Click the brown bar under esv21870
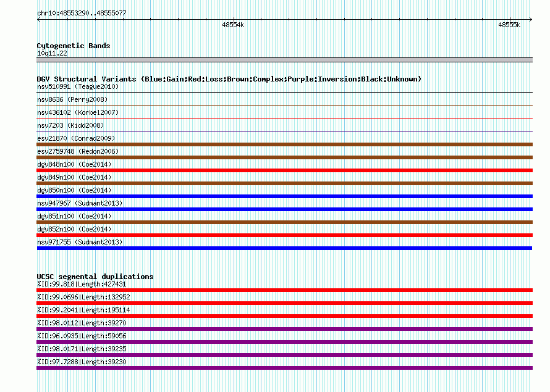 [x=284, y=144]
